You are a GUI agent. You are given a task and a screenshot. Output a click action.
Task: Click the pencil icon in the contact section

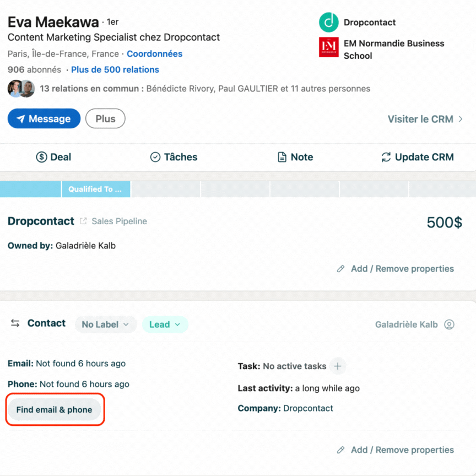click(341, 450)
